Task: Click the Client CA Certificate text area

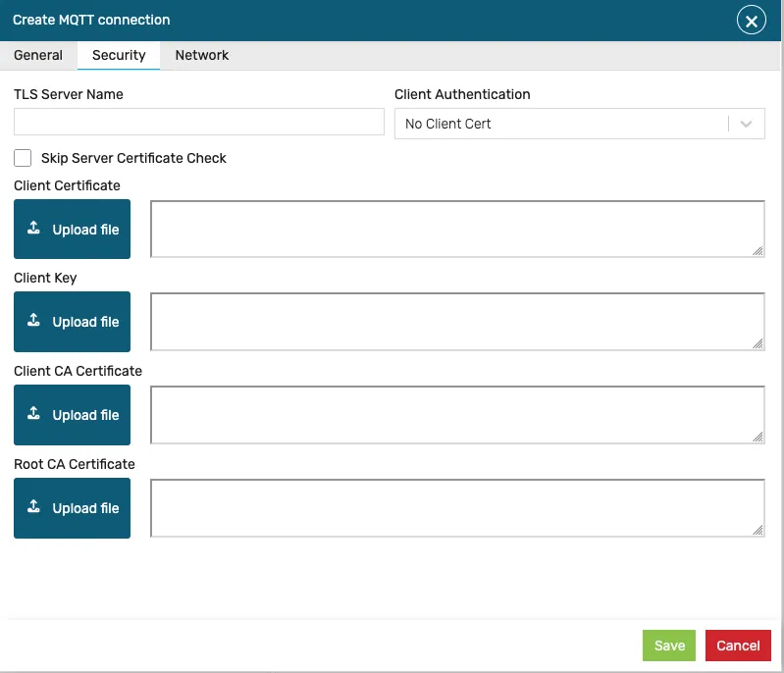Action: click(457, 415)
